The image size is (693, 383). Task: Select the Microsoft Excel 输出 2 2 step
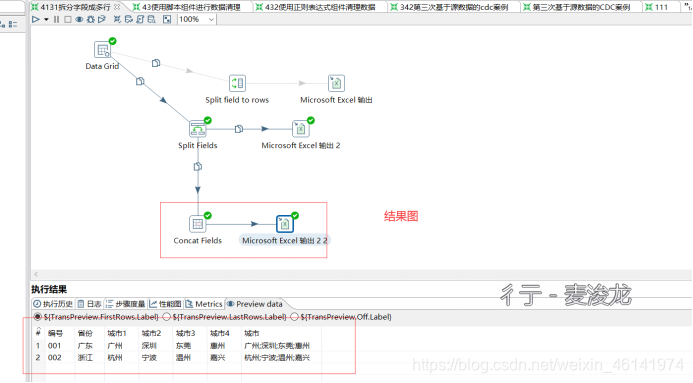coord(285,224)
